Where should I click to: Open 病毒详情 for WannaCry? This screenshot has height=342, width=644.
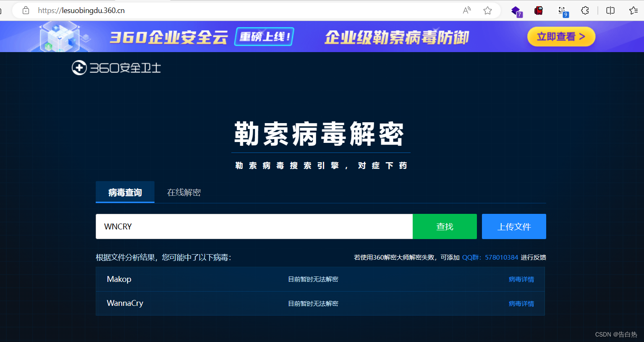(x=521, y=304)
